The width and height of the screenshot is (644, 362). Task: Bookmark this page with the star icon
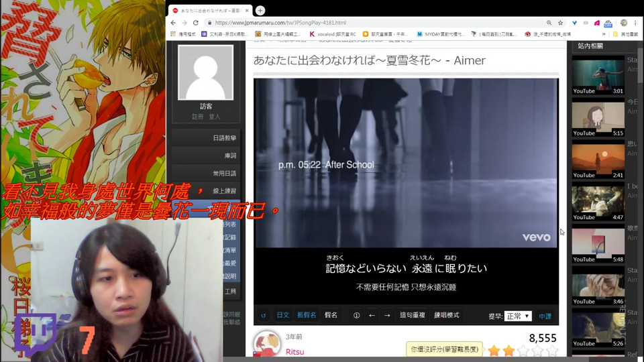pyautogui.click(x=560, y=23)
